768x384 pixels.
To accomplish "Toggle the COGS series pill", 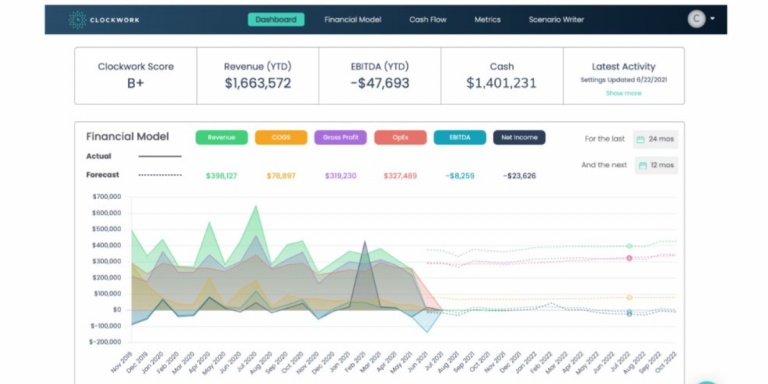I will (281, 138).
